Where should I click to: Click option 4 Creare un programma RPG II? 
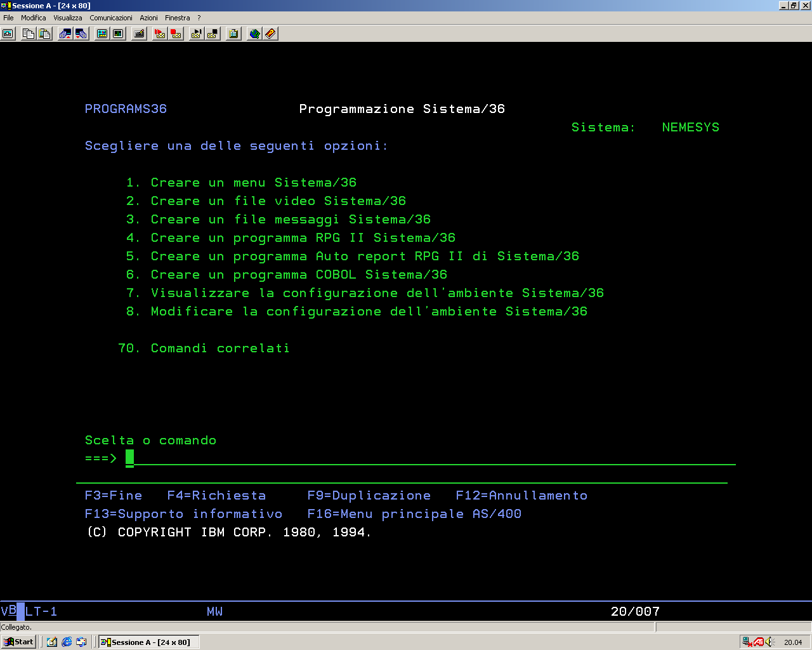pyautogui.click(x=291, y=238)
